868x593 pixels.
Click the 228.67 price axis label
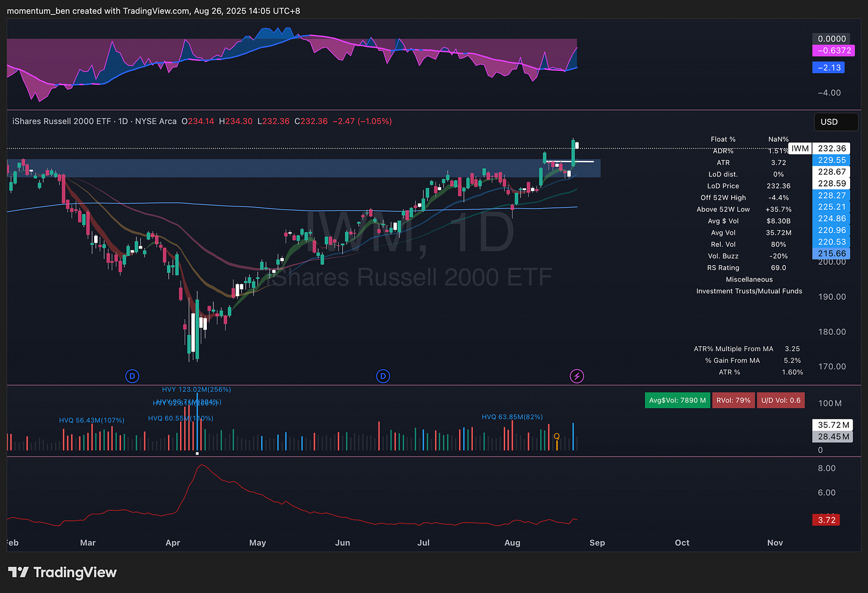(x=832, y=172)
